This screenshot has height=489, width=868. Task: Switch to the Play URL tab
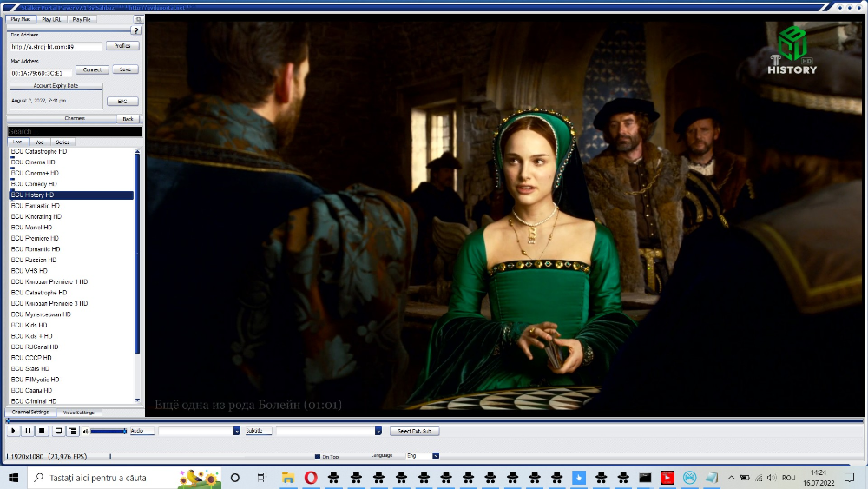point(51,19)
